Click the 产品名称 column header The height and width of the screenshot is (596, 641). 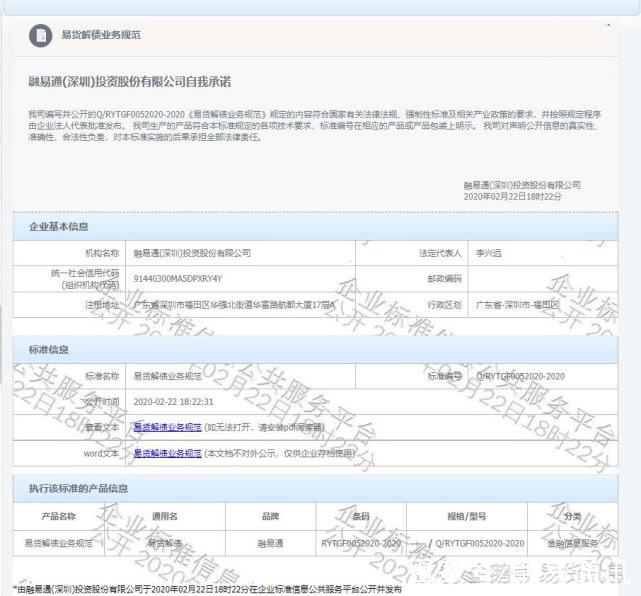(x=58, y=516)
